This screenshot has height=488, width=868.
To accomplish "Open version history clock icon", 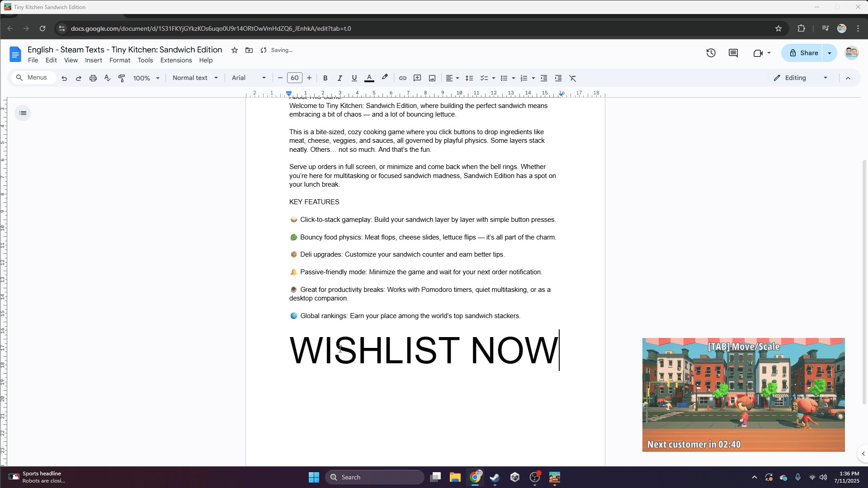I will tap(711, 53).
